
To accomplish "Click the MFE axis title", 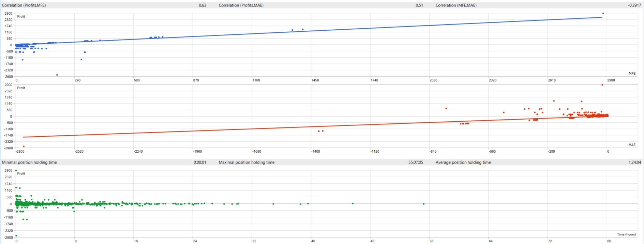I will (632, 73).
